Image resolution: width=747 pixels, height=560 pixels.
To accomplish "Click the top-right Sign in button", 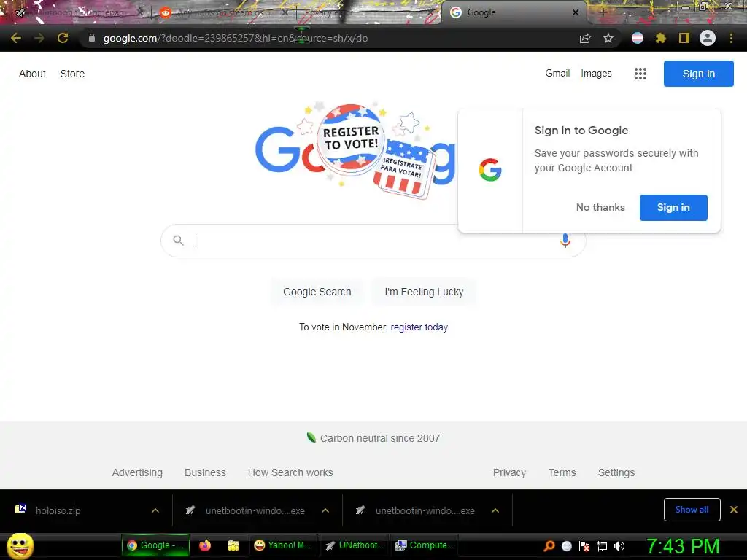I will pyautogui.click(x=698, y=74).
